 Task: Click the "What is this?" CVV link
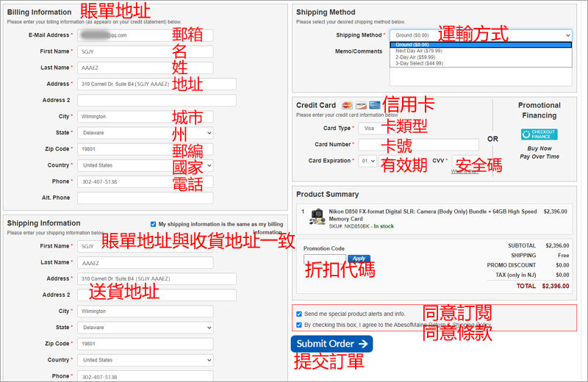click(465, 171)
